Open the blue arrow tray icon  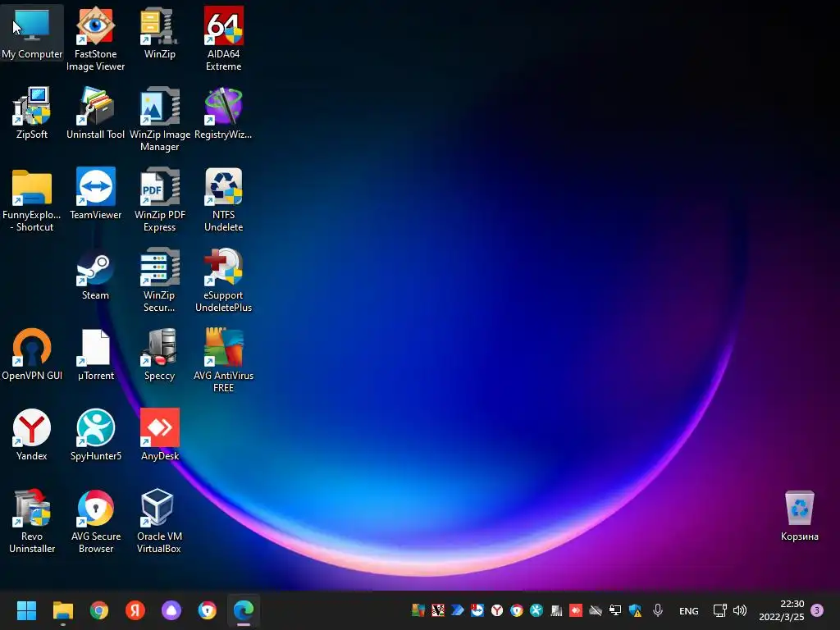pos(458,610)
